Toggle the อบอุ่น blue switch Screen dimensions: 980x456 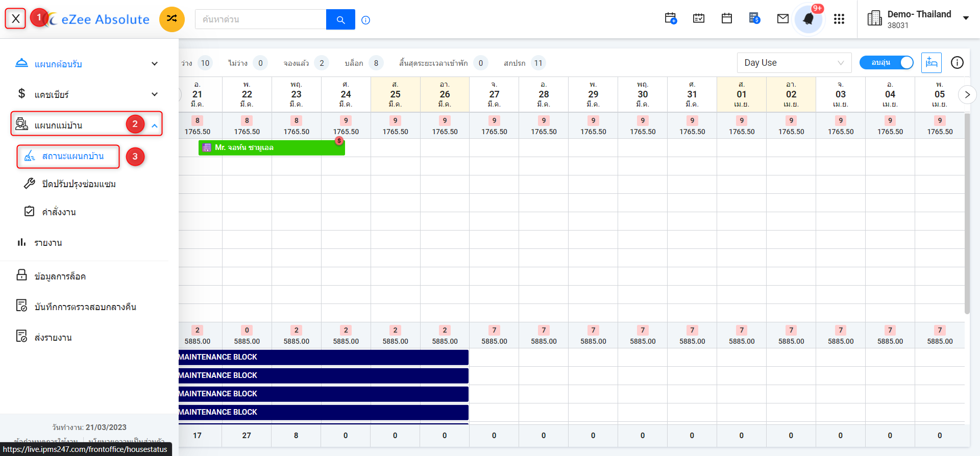click(886, 63)
